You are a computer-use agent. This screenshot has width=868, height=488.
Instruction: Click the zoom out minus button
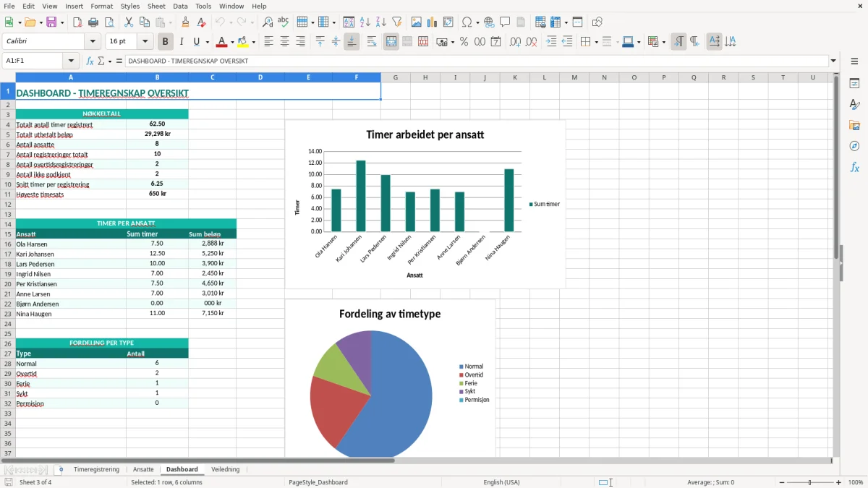[782, 482]
